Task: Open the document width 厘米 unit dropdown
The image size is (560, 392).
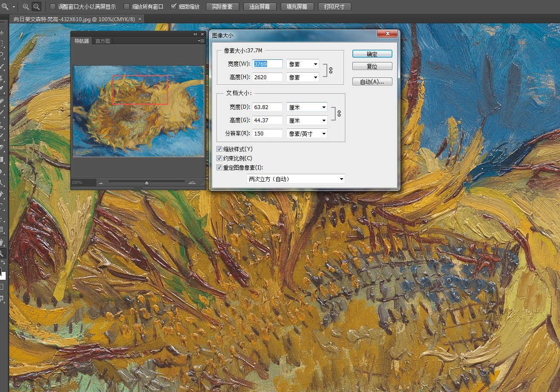Action: coord(307,107)
